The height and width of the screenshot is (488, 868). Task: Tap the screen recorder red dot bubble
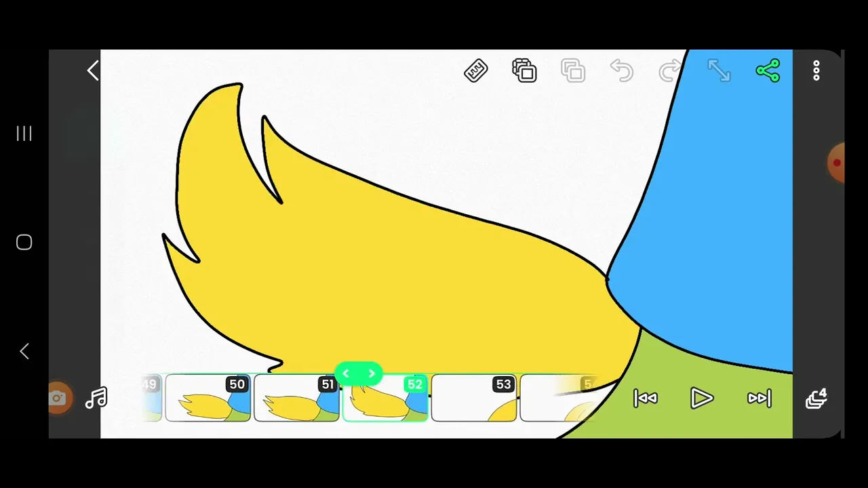pyautogui.click(x=836, y=163)
